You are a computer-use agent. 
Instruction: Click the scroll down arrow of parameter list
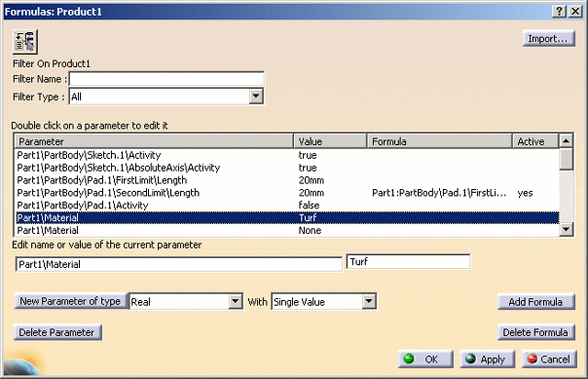pos(566,229)
